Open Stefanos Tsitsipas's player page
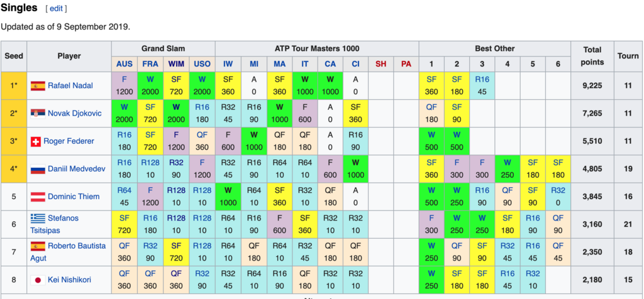This screenshot has height=299, width=644. tap(55, 224)
